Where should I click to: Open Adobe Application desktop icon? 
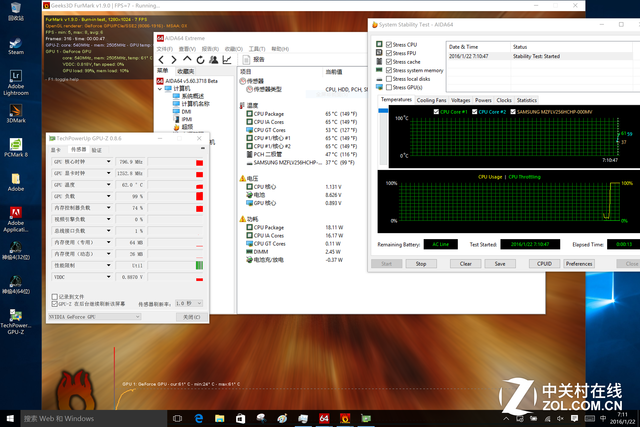[x=16, y=220]
